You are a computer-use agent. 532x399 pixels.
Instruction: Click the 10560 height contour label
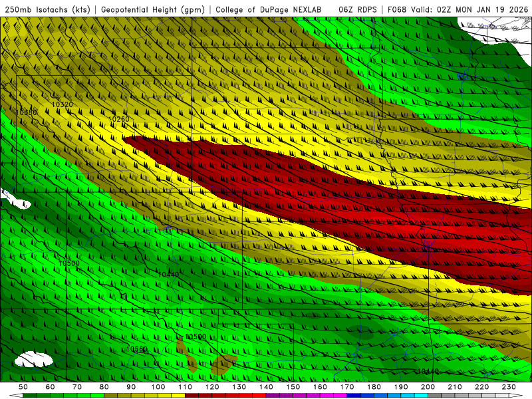pyautogui.click(x=137, y=349)
